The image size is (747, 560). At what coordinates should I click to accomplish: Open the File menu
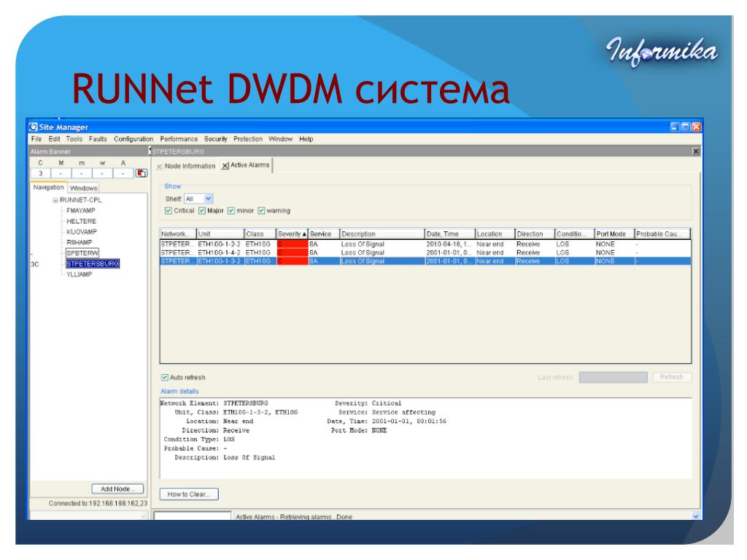coord(36,139)
